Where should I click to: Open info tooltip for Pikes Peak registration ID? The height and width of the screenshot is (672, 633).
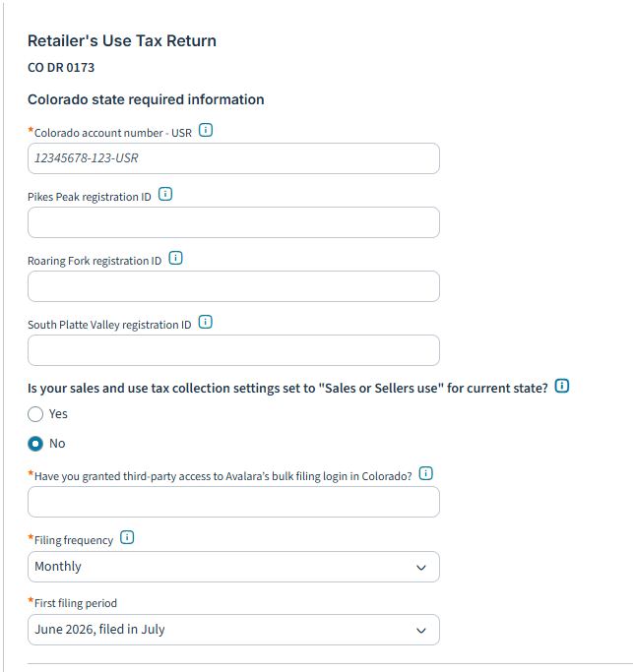pos(165,194)
